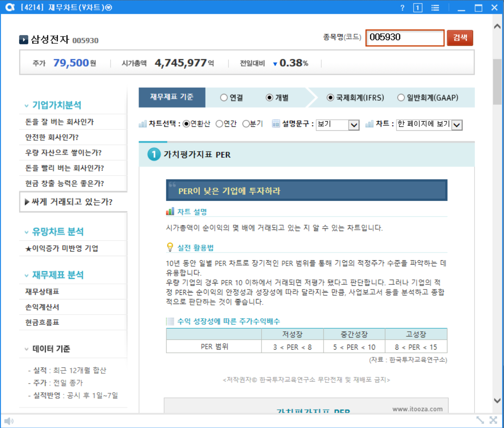Open the 설명문구 보기 dropdown
Screen dimensions: 504x428
tap(338, 124)
